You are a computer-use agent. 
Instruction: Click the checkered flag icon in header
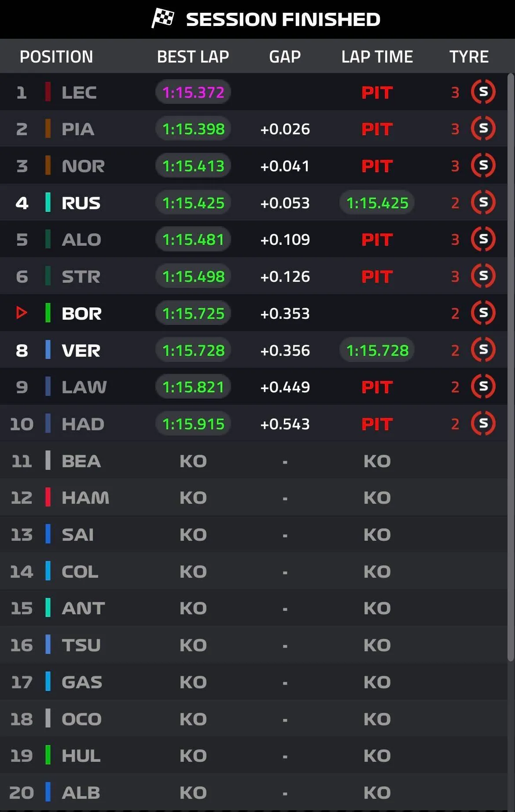pyautogui.click(x=163, y=18)
